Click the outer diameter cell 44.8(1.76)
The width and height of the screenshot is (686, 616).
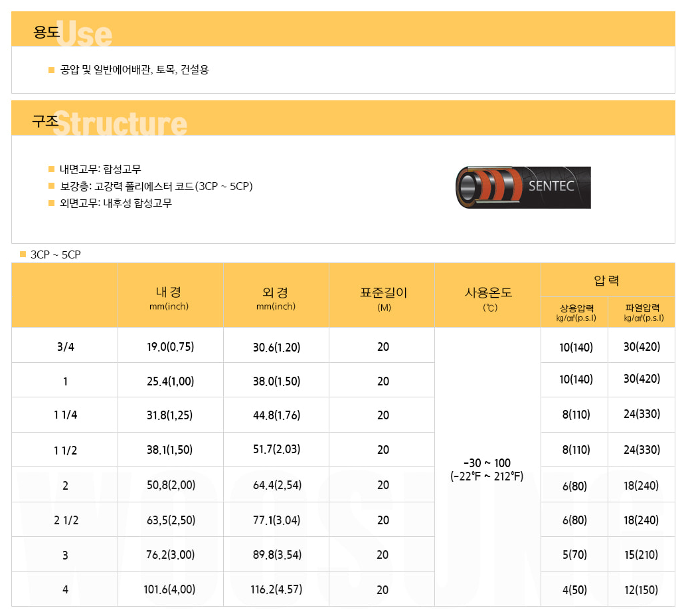[276, 415]
